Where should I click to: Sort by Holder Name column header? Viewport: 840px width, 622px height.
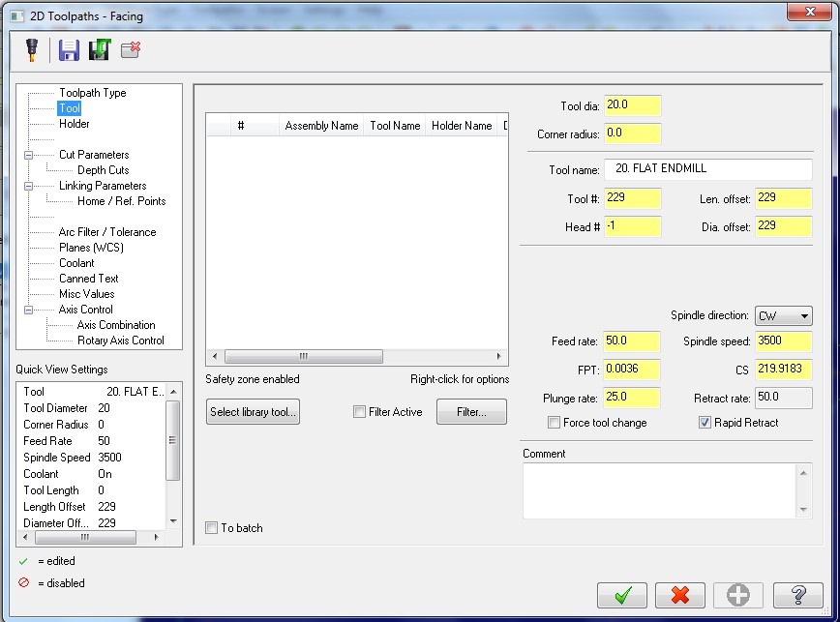coord(462,125)
